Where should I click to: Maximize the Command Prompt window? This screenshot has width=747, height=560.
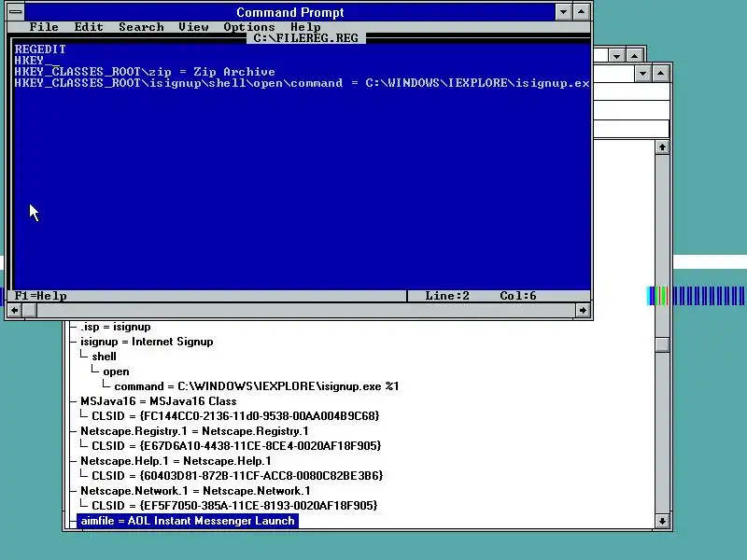coord(581,12)
